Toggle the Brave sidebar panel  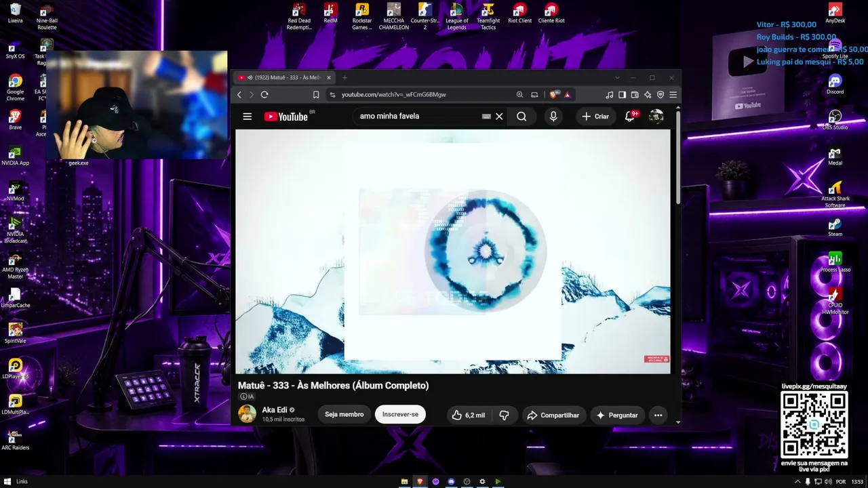[x=622, y=95]
